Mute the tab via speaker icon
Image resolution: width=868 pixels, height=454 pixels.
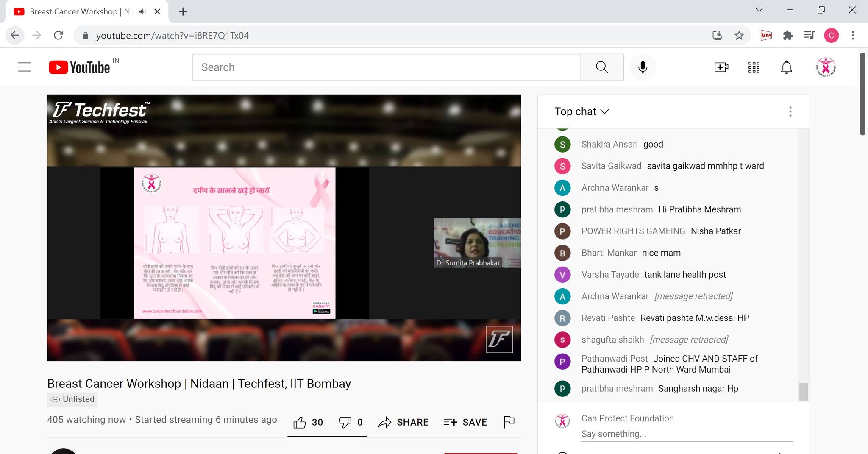143,11
